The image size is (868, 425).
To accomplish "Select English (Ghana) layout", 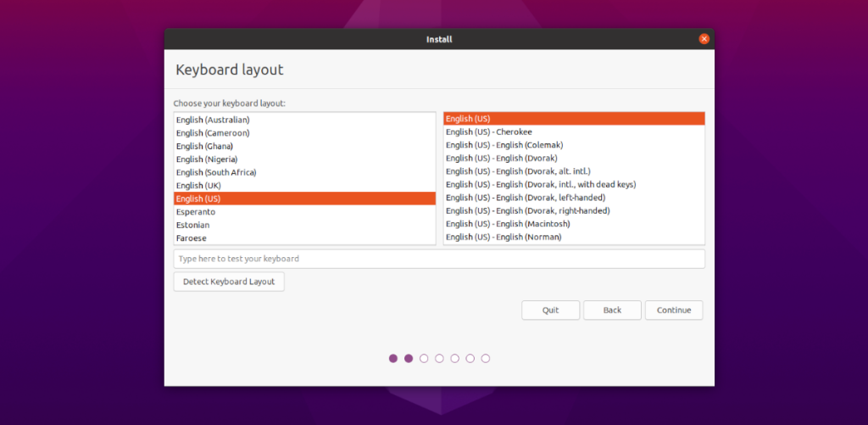I will point(304,146).
